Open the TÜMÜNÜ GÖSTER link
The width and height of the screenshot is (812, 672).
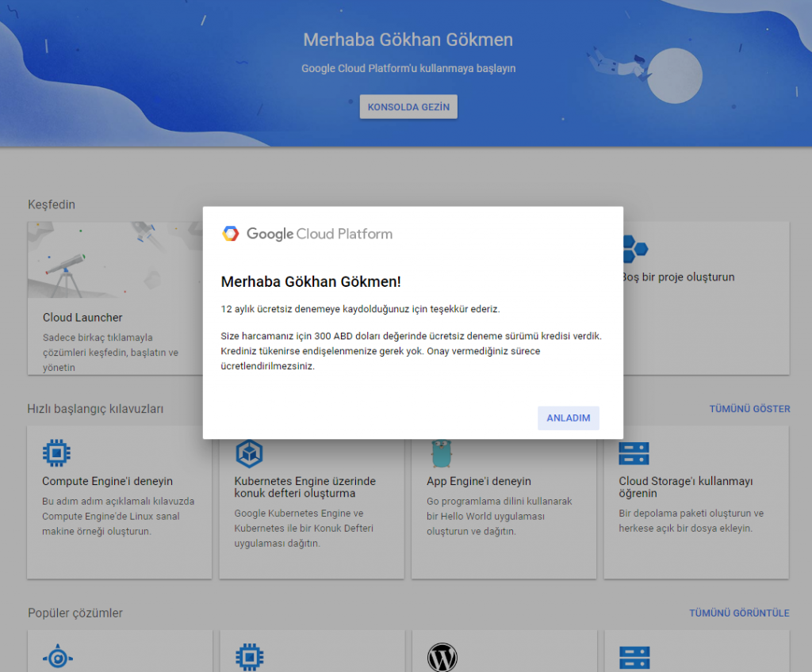(749, 408)
